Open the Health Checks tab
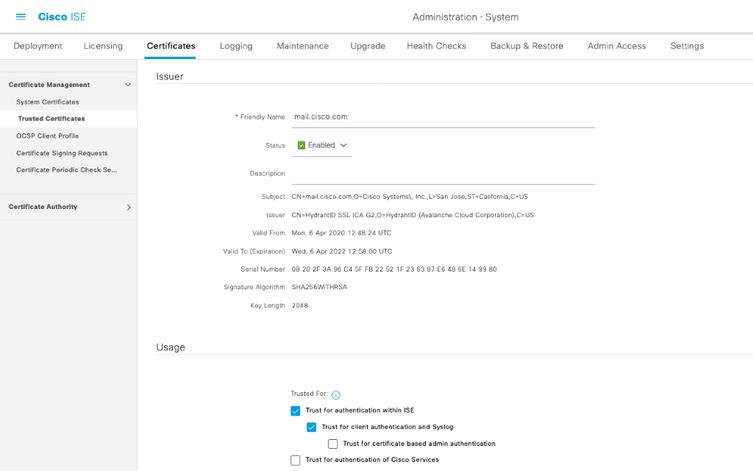The height and width of the screenshot is (471, 753). click(x=436, y=46)
